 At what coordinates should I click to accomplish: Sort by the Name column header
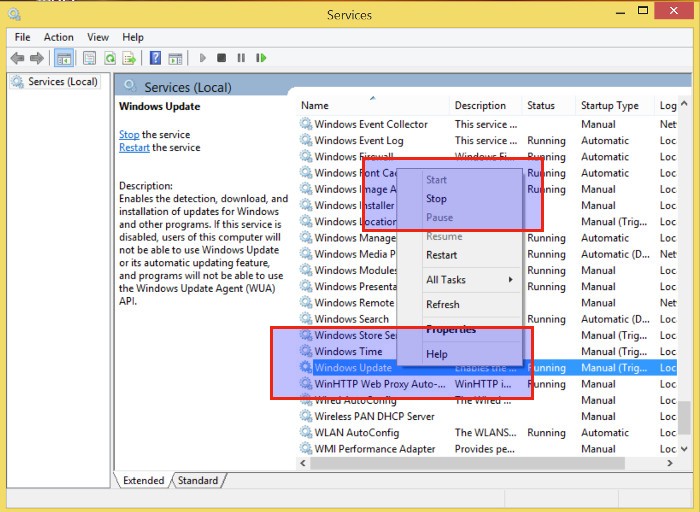(373, 105)
